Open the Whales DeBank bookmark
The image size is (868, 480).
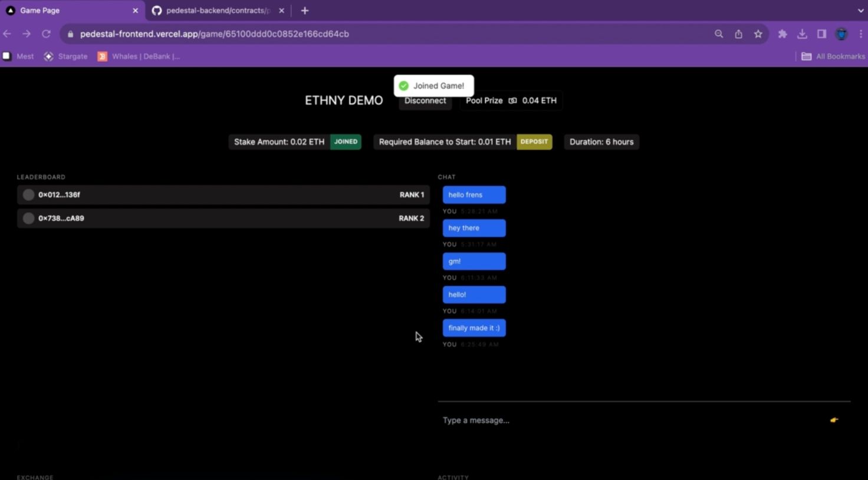click(139, 57)
